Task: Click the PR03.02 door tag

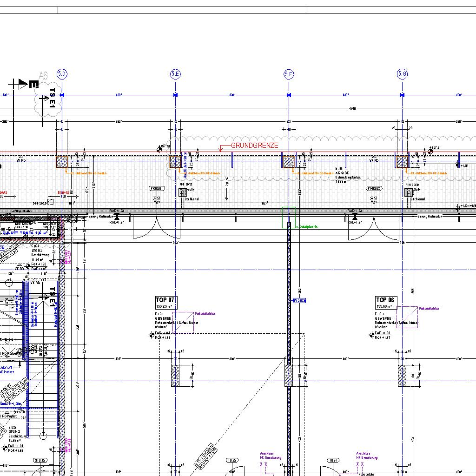Action: coord(374,189)
